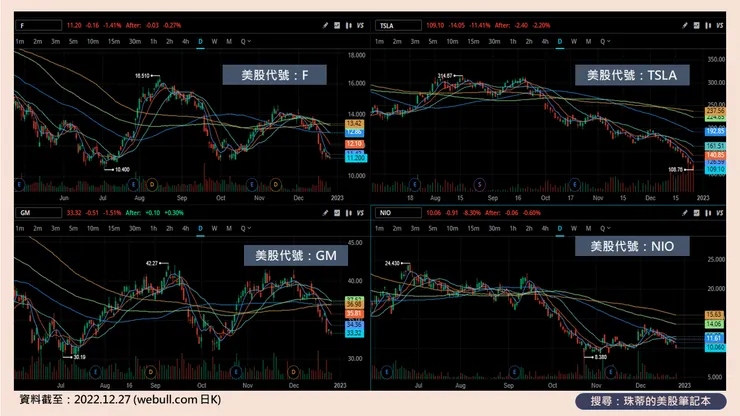Switch TSLA chart to M monthly interval
This screenshot has width=740, height=416.
pyautogui.click(x=589, y=42)
